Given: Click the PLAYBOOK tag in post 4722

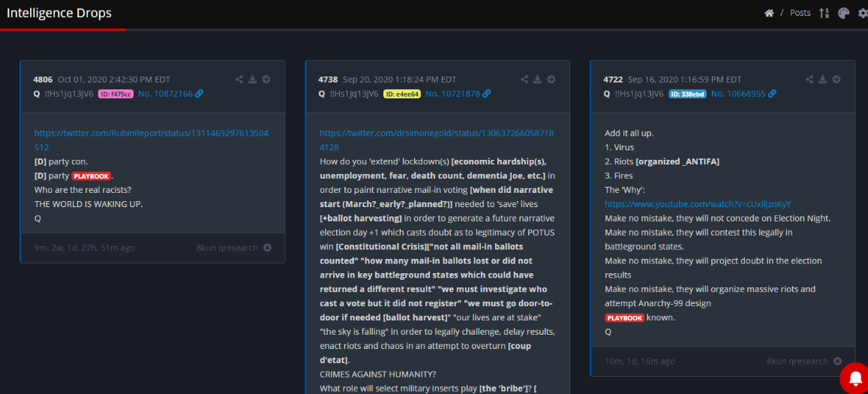Looking at the screenshot, I should click(624, 318).
